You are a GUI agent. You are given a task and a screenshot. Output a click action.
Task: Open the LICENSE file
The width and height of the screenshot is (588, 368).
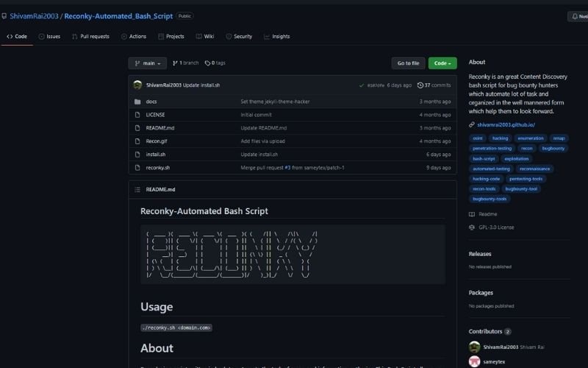pyautogui.click(x=155, y=115)
